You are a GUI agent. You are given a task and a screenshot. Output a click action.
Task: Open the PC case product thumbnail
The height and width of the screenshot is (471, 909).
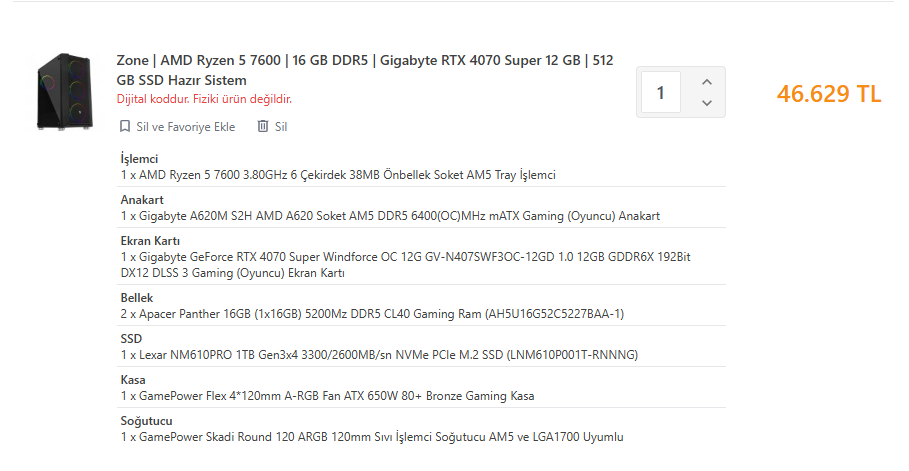(65, 91)
